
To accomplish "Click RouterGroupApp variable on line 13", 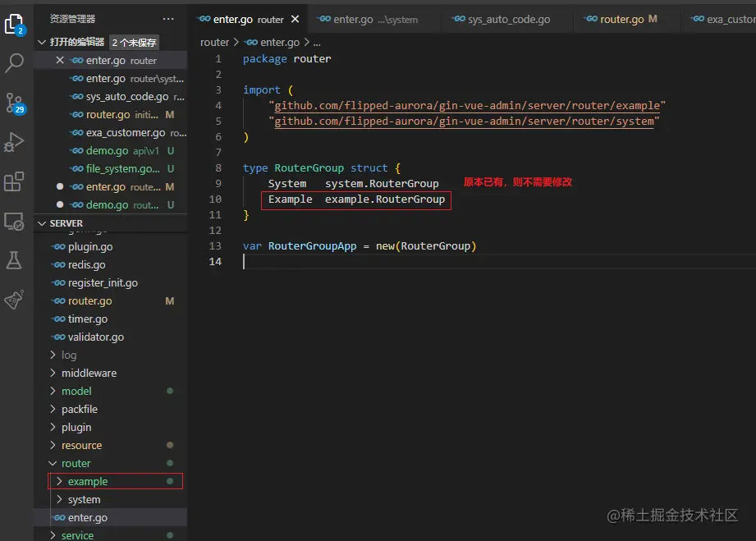I will [x=312, y=246].
